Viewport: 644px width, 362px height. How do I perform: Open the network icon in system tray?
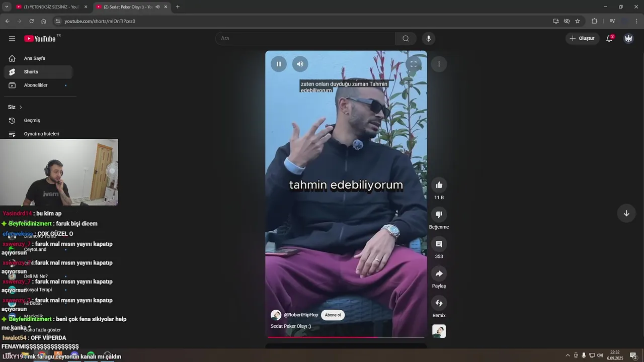pos(592,355)
